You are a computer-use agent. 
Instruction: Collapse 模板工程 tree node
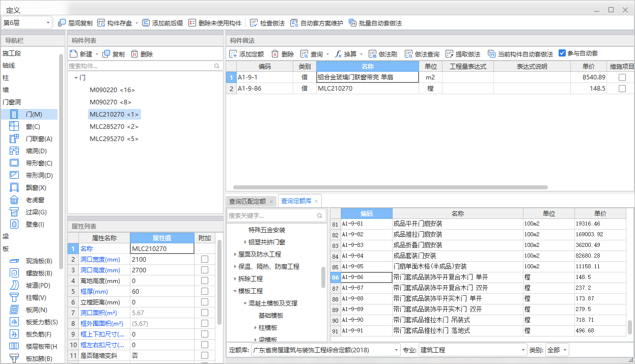click(235, 291)
